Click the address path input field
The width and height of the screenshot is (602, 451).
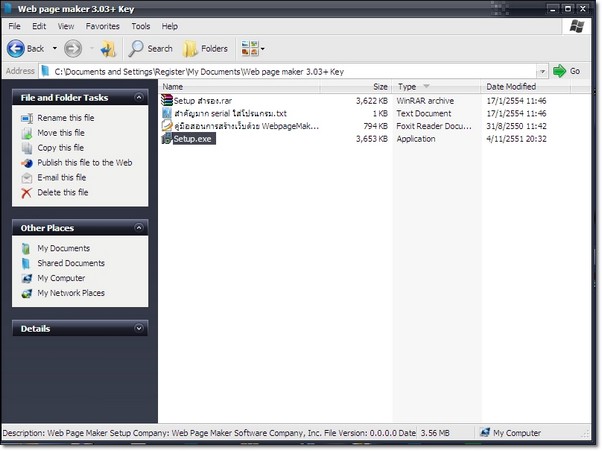[x=288, y=71]
